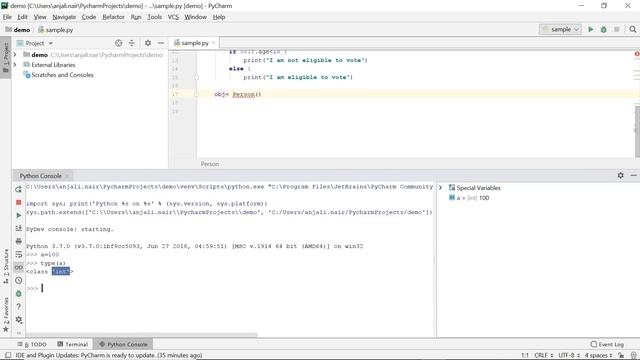Expand External Libraries node
This screenshot has width=640, height=360.
[x=15, y=64]
